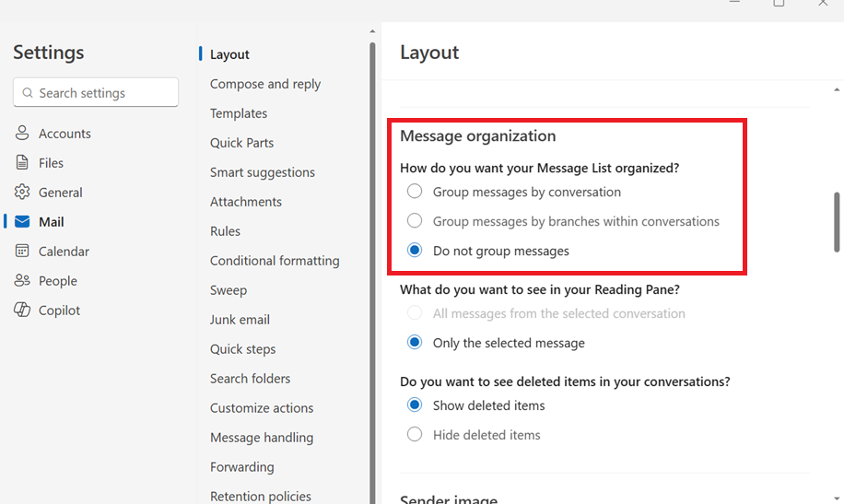Open Retention policies settings
844x504 pixels.
pyautogui.click(x=261, y=496)
